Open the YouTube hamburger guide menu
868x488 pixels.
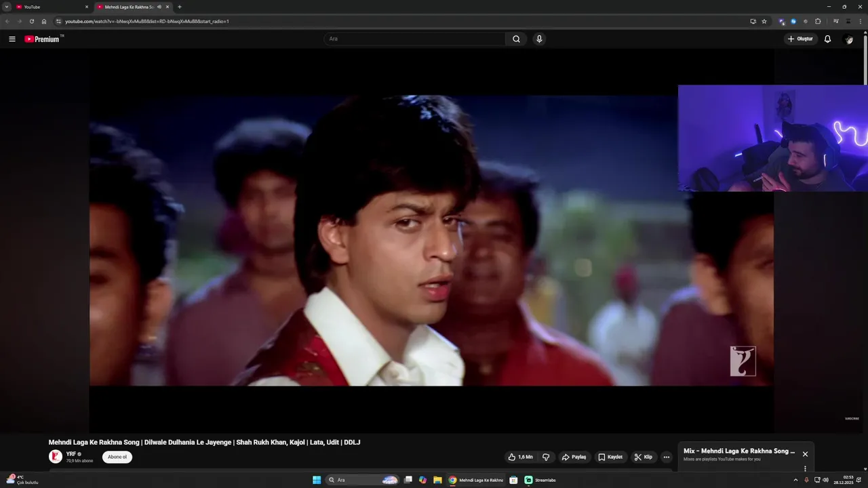[x=12, y=39]
